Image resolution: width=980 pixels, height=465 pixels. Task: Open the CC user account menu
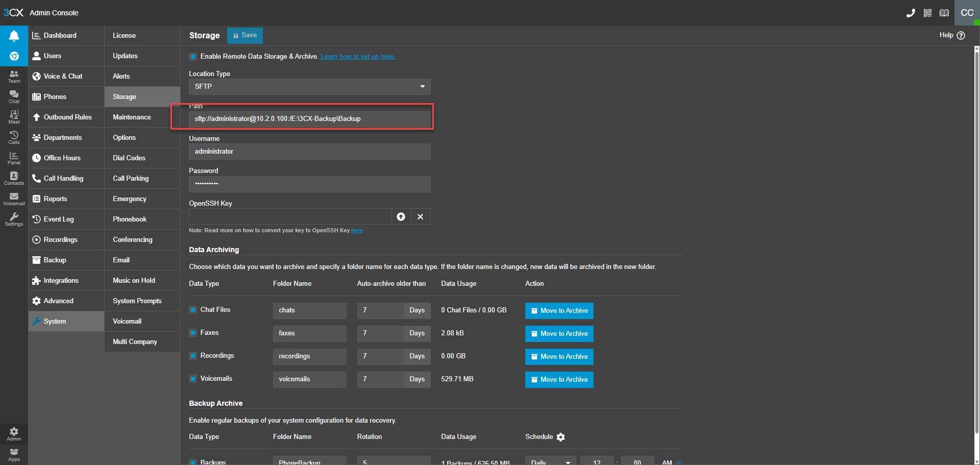coord(967,13)
